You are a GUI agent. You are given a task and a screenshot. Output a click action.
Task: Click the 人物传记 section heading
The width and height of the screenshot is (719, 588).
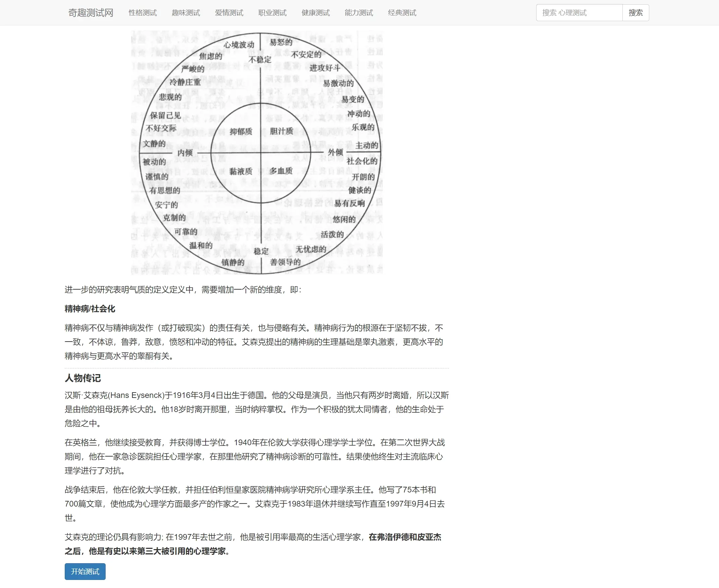pyautogui.click(x=83, y=378)
